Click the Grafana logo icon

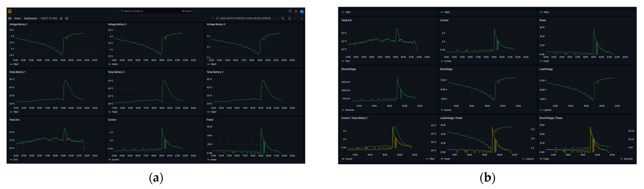[x=10, y=11]
